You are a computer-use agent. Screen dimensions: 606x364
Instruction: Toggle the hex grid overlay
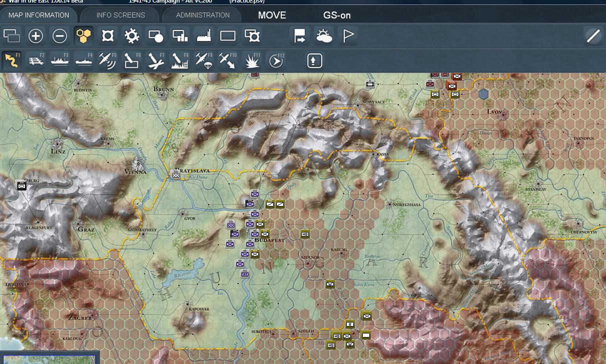[84, 35]
